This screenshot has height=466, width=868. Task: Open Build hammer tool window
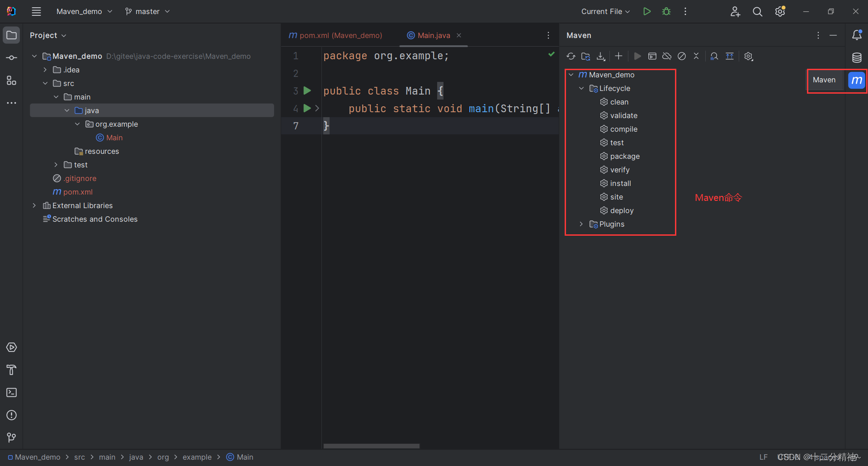click(12, 370)
